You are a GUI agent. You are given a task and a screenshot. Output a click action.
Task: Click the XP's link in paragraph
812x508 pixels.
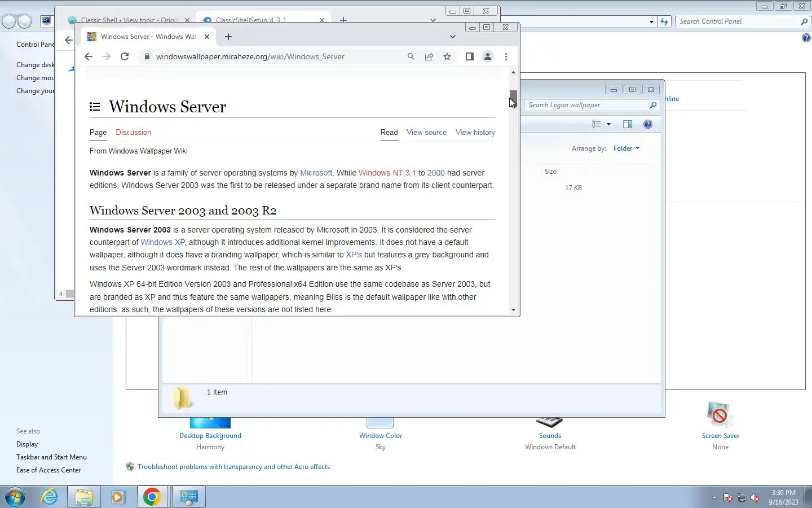354,255
